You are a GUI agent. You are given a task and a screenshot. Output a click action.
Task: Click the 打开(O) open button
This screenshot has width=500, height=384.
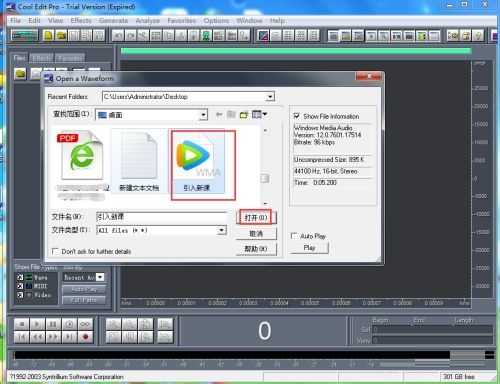click(256, 218)
